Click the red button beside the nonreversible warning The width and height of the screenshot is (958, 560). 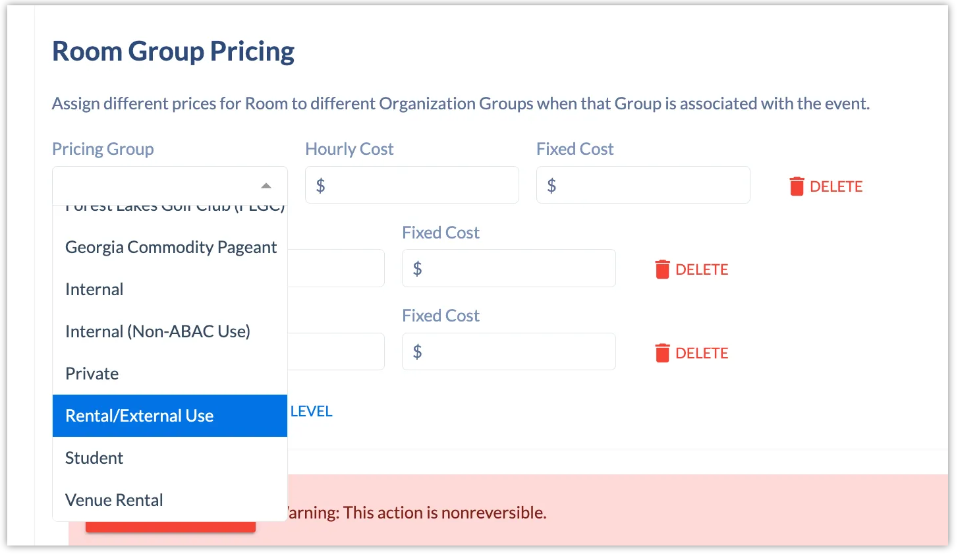click(x=170, y=527)
